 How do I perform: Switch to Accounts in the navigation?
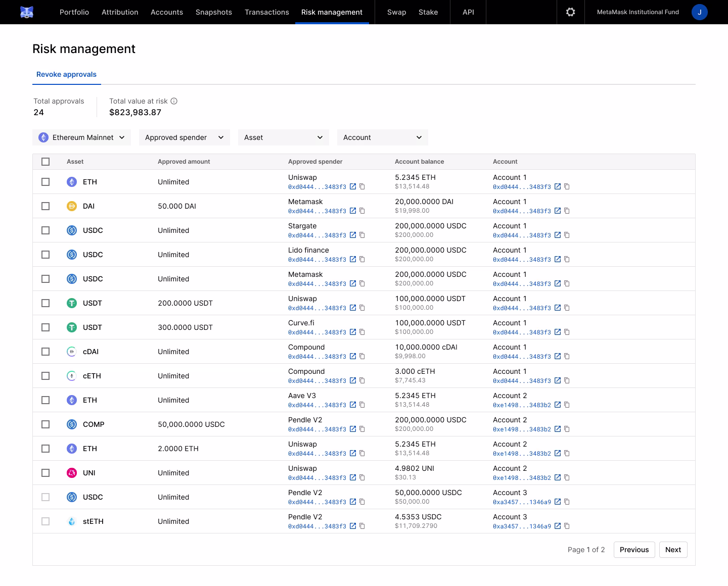point(167,12)
